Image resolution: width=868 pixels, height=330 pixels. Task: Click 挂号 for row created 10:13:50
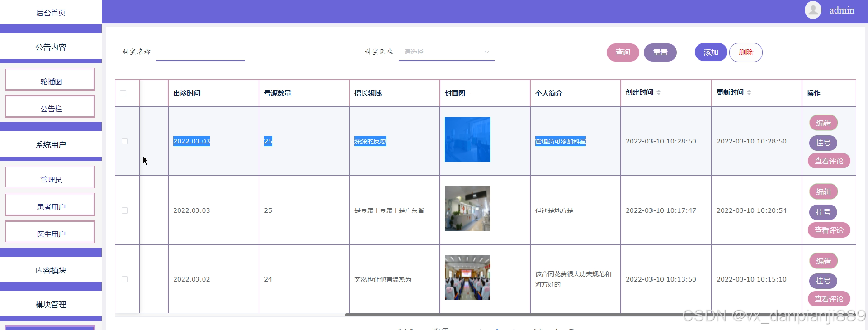click(823, 281)
